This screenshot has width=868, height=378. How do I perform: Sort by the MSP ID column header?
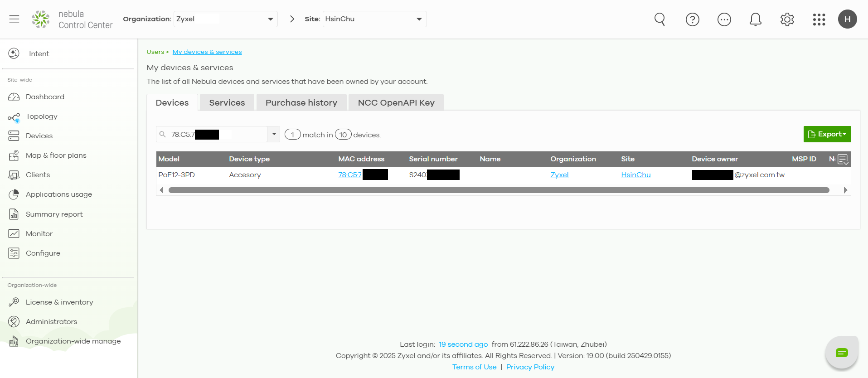[804, 159]
